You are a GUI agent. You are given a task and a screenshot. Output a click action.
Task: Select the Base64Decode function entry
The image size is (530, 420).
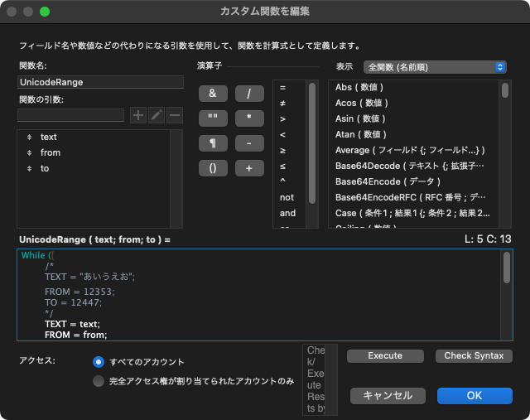coord(413,166)
